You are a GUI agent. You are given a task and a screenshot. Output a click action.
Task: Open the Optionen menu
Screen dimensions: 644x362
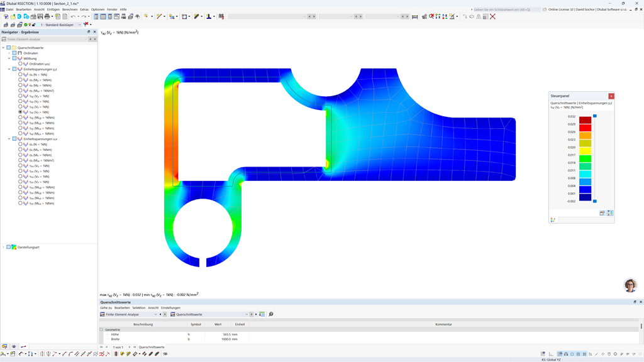coord(97,9)
